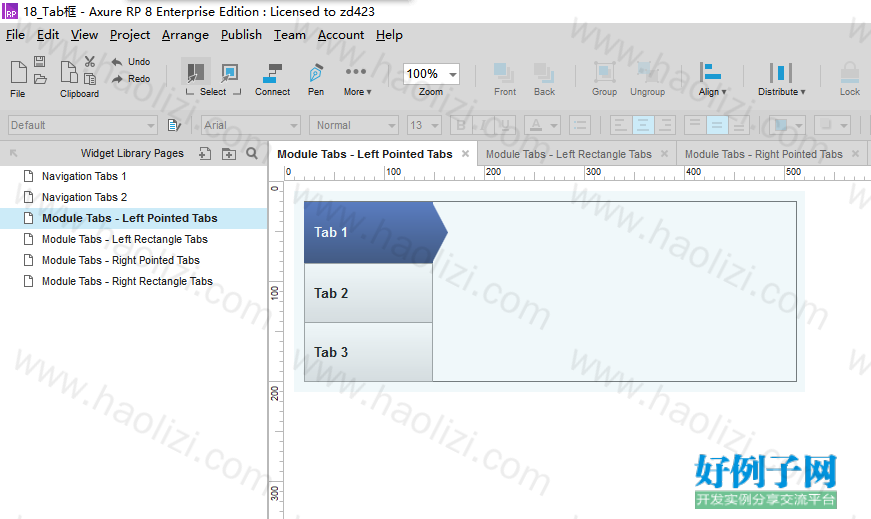Click the Search pages magnifier icon
871x519 pixels.
[252, 153]
